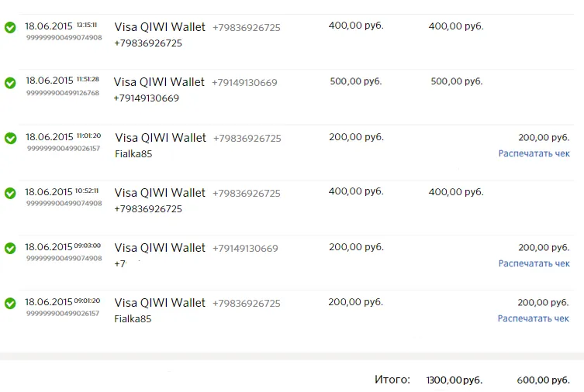Click success icon for 10:52:11 transaction
The height and width of the screenshot is (392, 584).
tap(10, 193)
